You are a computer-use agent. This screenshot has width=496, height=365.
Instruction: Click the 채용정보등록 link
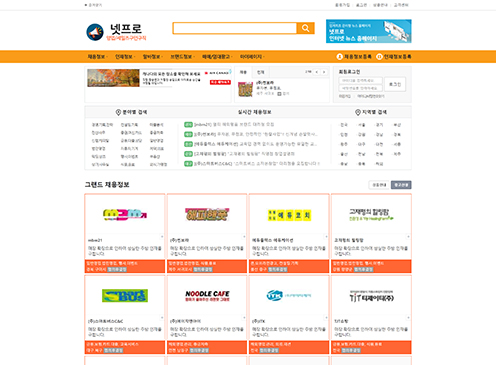[358, 57]
